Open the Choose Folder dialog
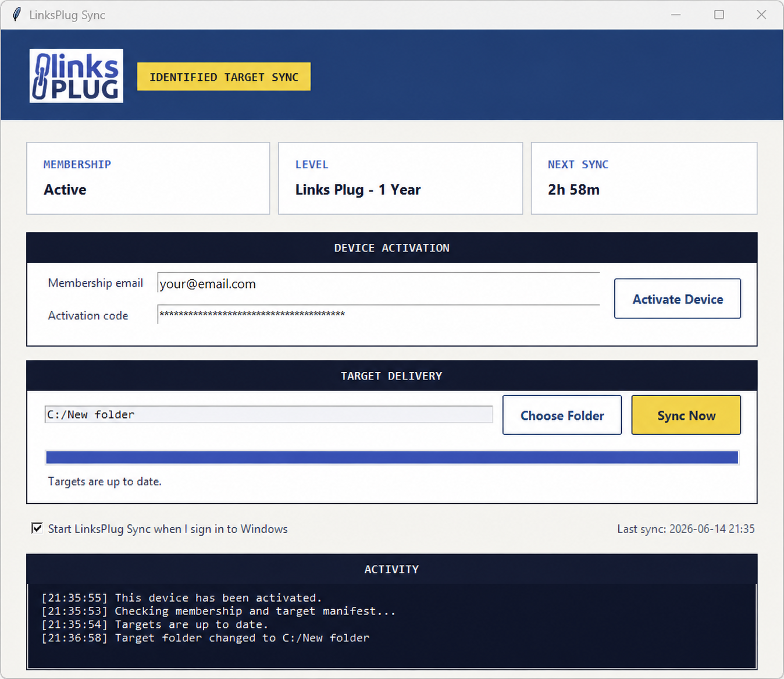This screenshot has width=784, height=679. pos(562,415)
